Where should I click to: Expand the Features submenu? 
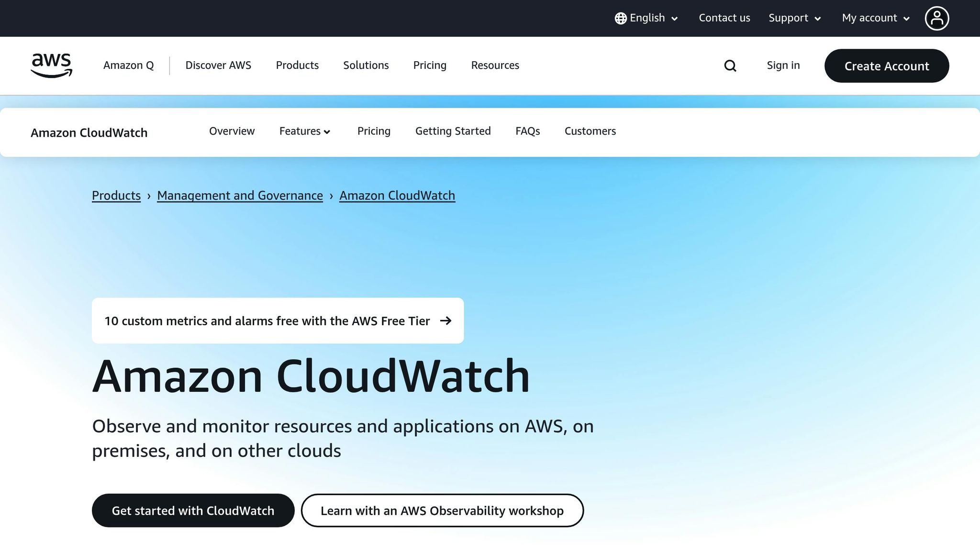click(305, 131)
